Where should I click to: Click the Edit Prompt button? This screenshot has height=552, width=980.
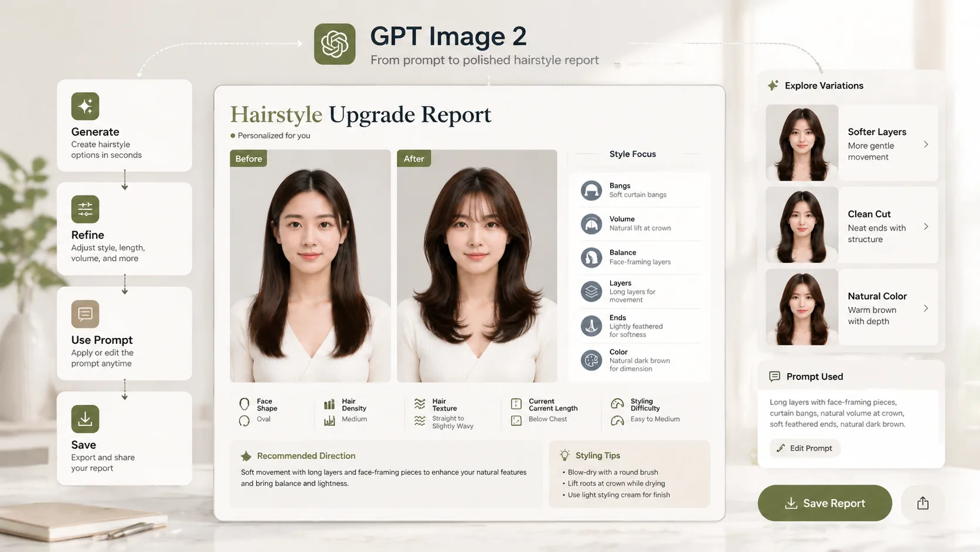pyautogui.click(x=805, y=448)
